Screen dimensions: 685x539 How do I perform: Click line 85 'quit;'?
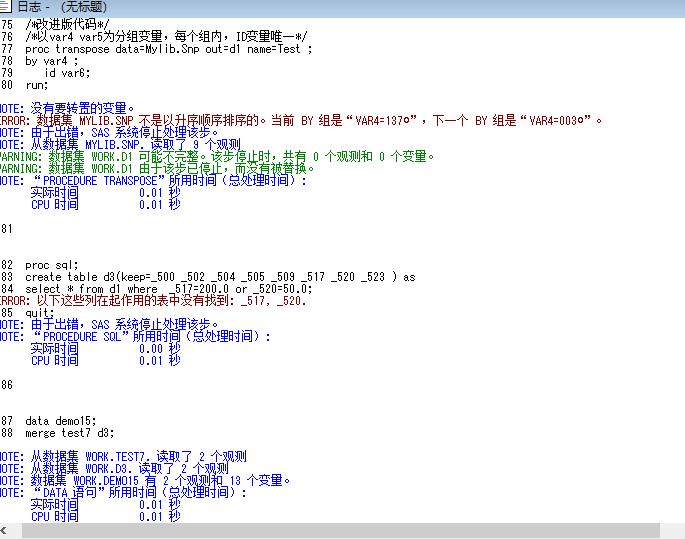(x=40, y=313)
